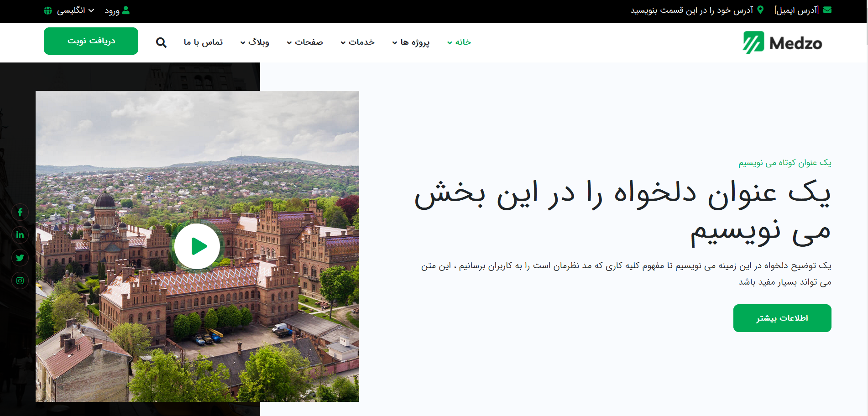The height and width of the screenshot is (416, 868).
Task: Open the وبلاگ menu item
Action: coord(255,42)
